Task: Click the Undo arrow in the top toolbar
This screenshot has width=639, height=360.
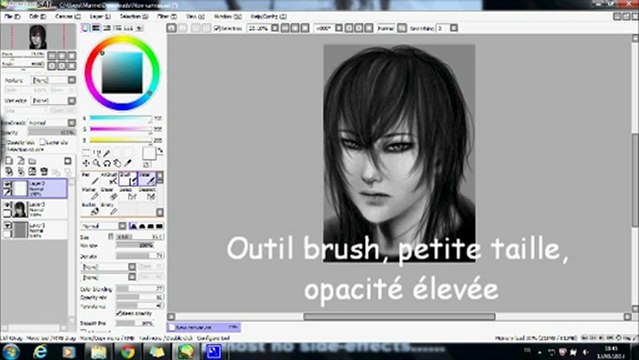Action: (x=172, y=28)
